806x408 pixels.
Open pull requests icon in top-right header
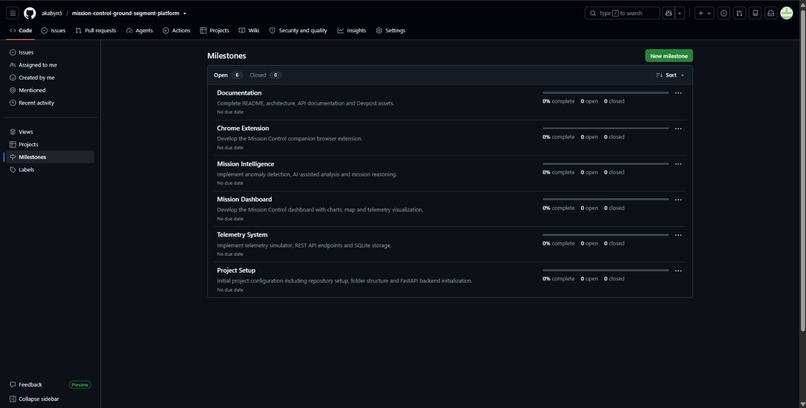[739, 13]
